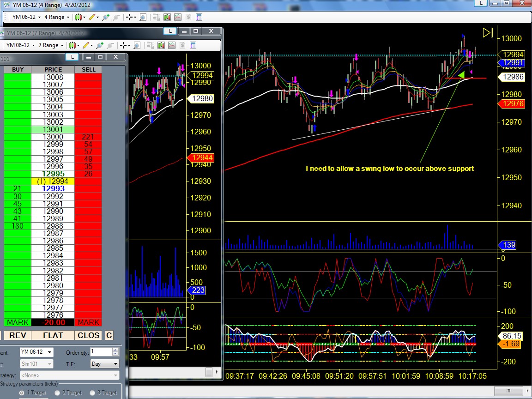Click sell cell showing 221 at 13000
The height and width of the screenshot is (399, 532).
pos(88,137)
